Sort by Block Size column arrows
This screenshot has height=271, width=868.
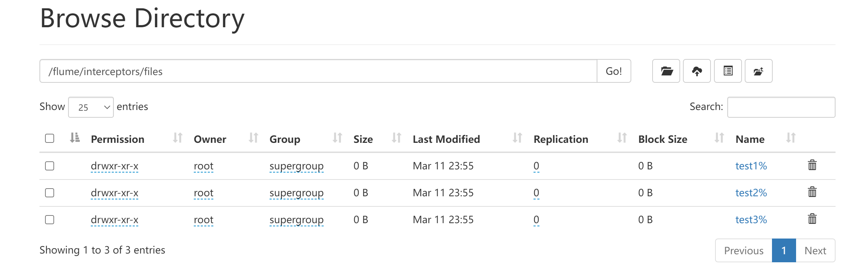coord(719,138)
